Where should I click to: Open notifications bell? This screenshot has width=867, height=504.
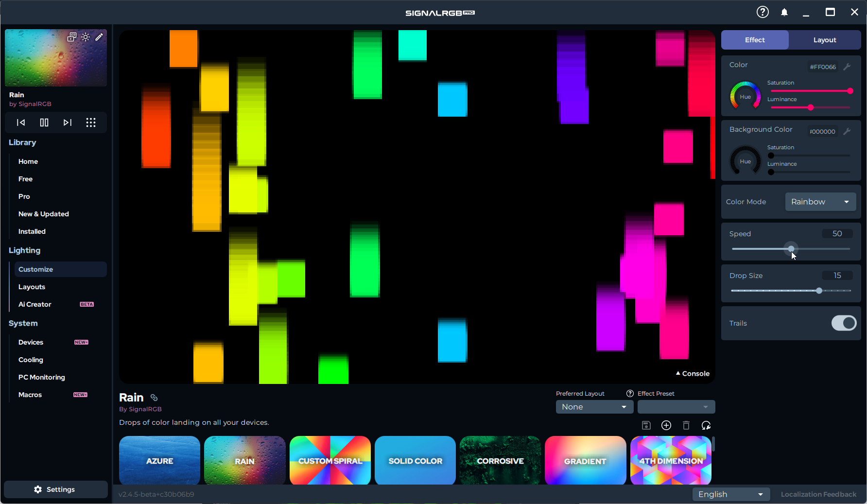(x=784, y=12)
